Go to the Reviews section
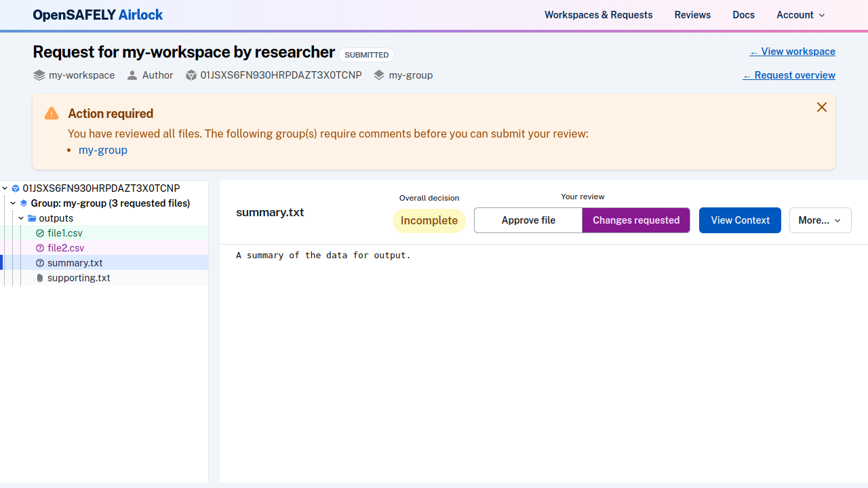868x488 pixels. pyautogui.click(x=692, y=15)
